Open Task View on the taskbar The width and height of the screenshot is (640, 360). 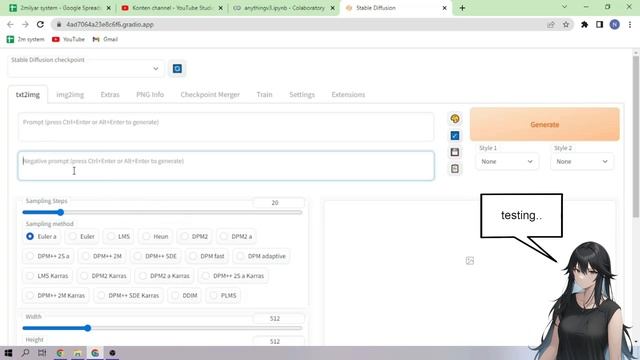coord(42,353)
